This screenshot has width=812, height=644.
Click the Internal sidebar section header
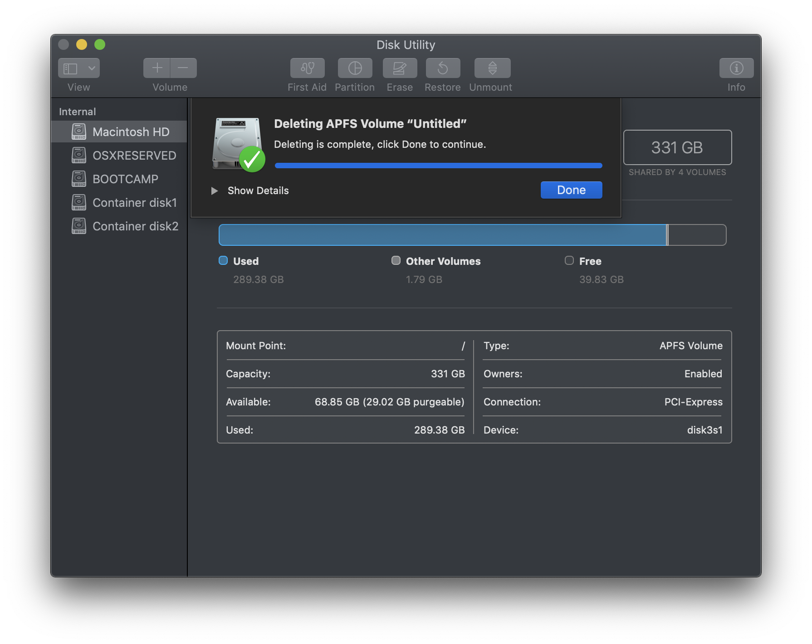(x=78, y=112)
